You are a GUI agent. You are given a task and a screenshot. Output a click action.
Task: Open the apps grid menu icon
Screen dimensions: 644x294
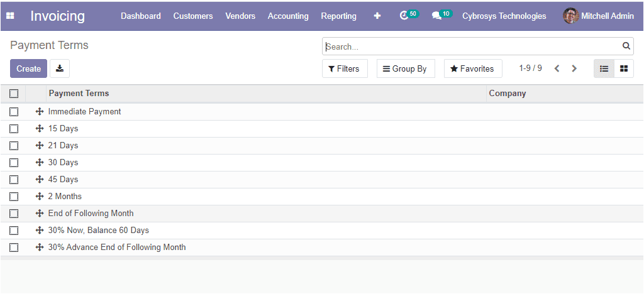pyautogui.click(x=10, y=16)
